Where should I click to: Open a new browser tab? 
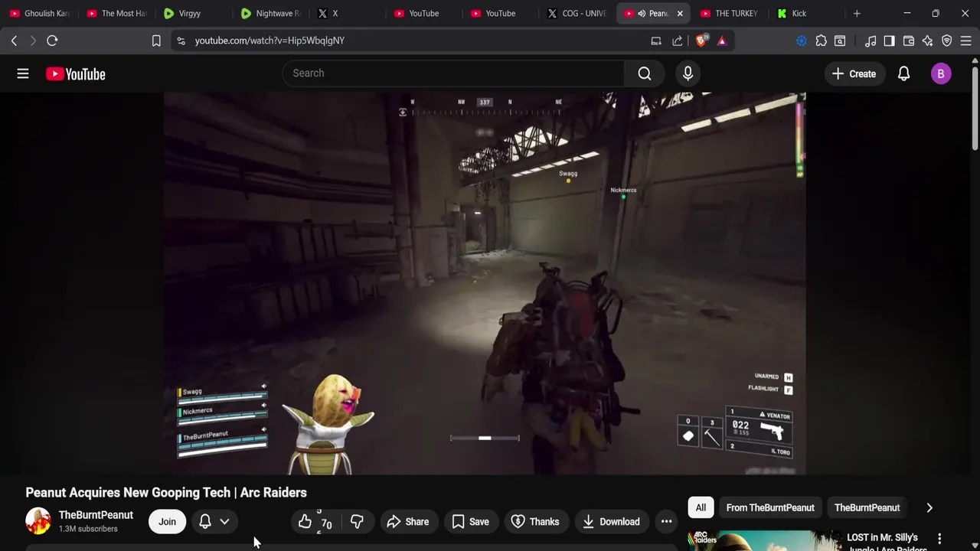tap(857, 13)
